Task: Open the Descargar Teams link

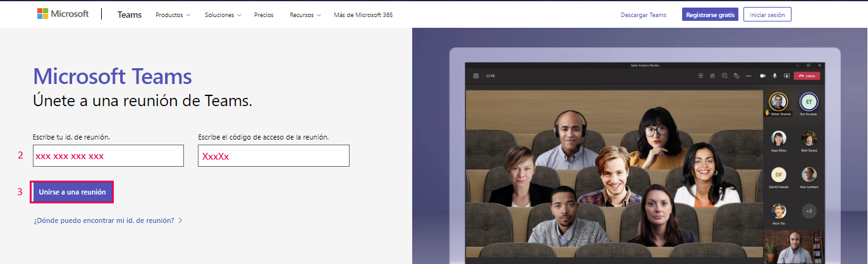Action: pyautogui.click(x=643, y=15)
